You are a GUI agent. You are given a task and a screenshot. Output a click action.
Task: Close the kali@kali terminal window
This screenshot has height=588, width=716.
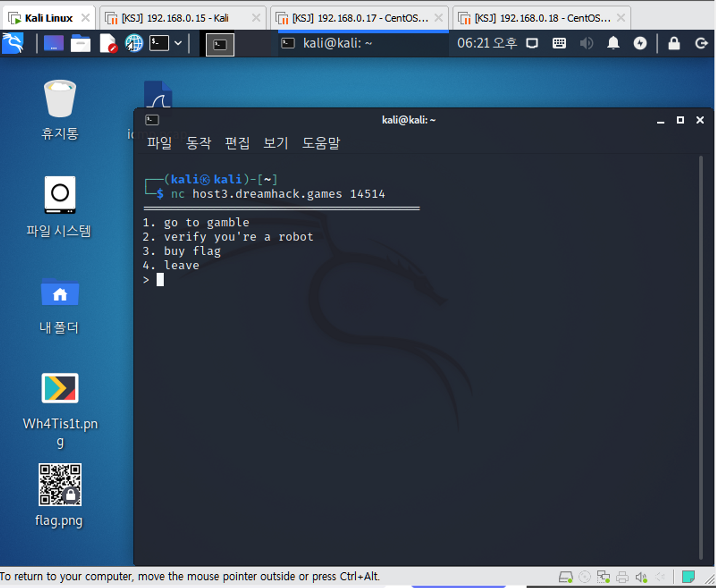[700, 120]
